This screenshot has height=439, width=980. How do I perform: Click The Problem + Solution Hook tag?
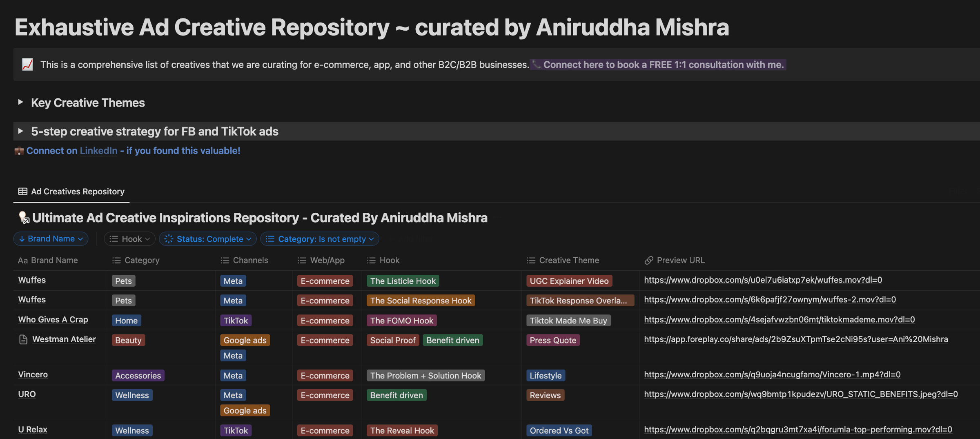[425, 375]
